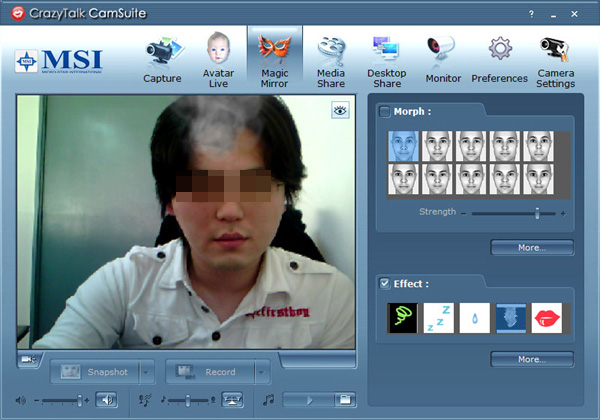
Task: Select the green spiral effect
Action: pyautogui.click(x=402, y=318)
